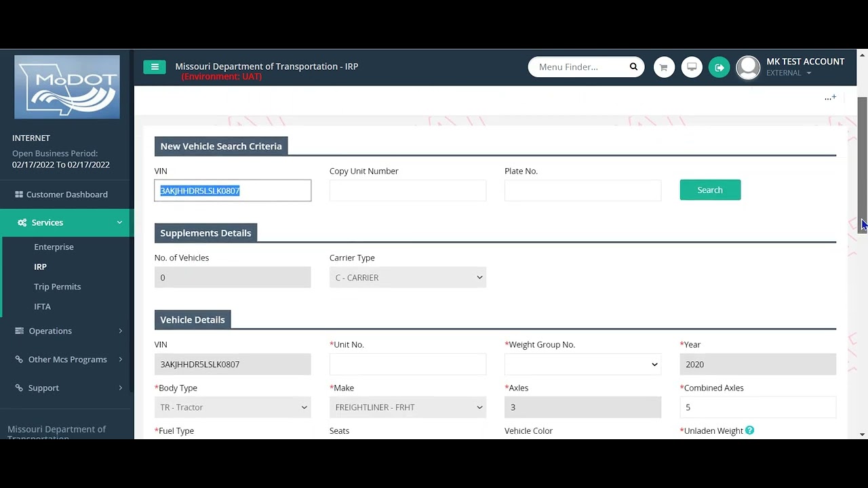Click the No. of Vehicles field
868x488 pixels.
[x=233, y=277]
